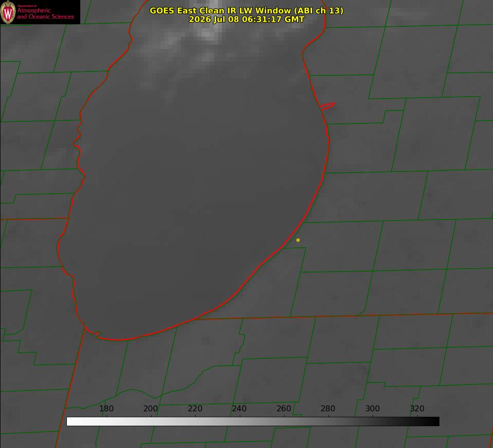Click the 2026 Jul 08 timestamp text
The image size is (493, 448).
247,19
